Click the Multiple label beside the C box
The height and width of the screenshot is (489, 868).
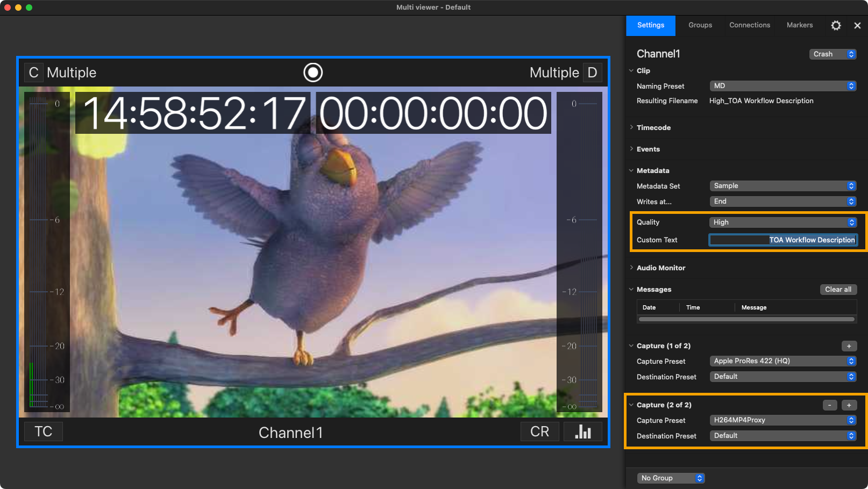pyautogui.click(x=72, y=73)
